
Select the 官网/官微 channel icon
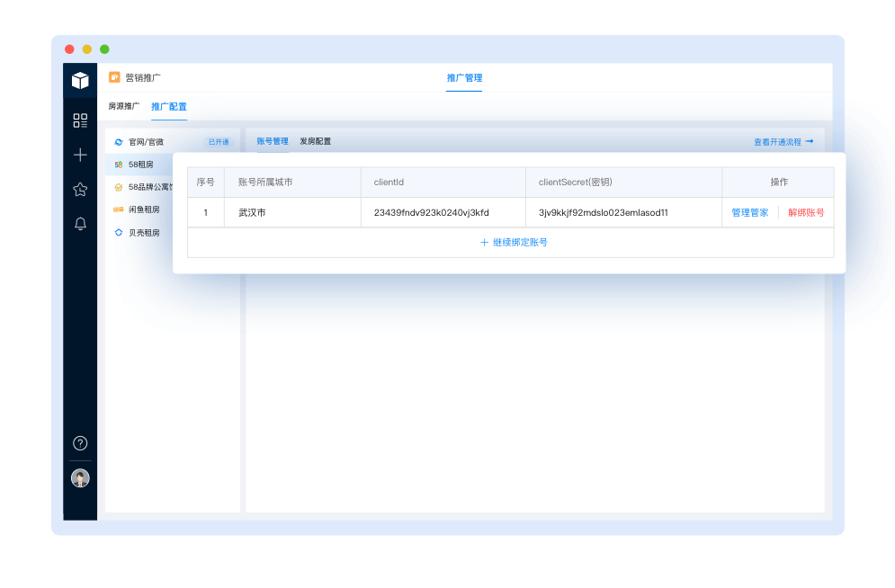pyautogui.click(x=119, y=142)
